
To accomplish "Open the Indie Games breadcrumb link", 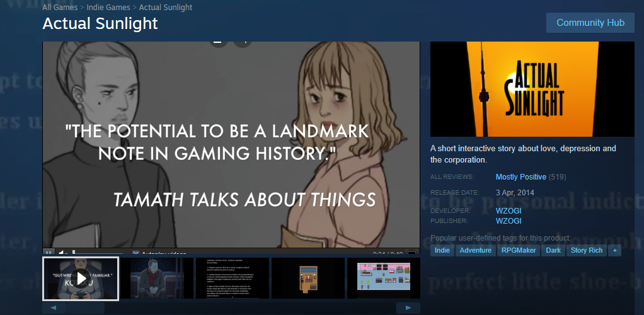I will tap(108, 8).
